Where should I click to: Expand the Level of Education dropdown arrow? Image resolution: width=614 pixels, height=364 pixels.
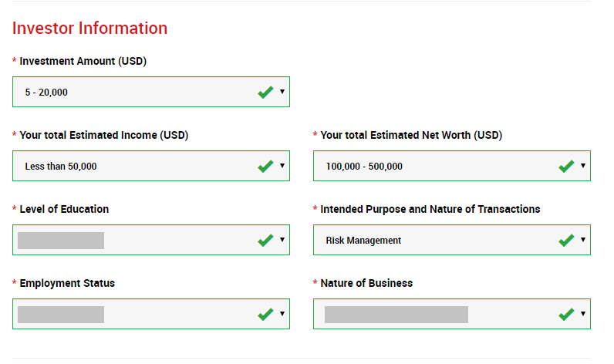[282, 240]
